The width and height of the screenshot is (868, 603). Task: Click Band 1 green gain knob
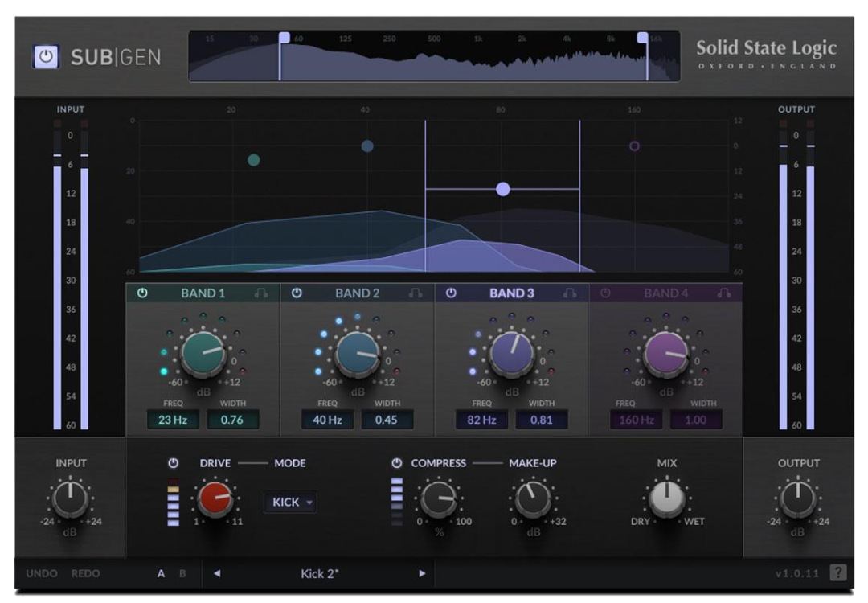[203, 353]
